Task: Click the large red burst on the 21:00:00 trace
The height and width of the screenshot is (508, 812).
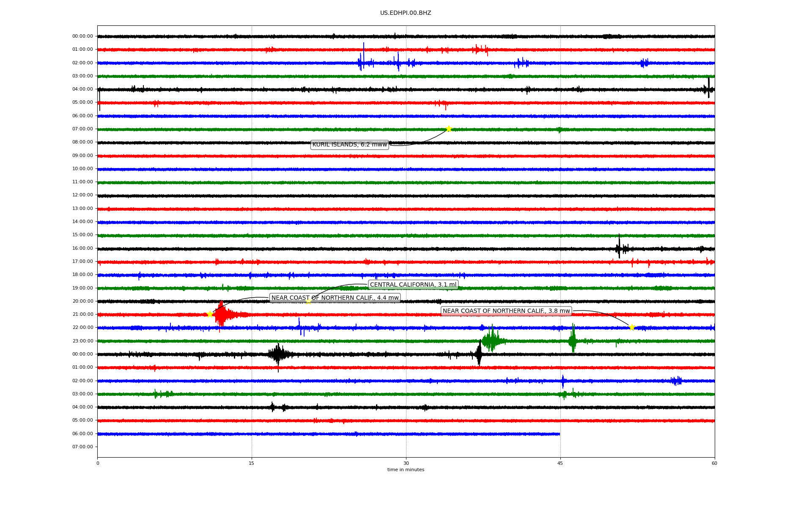Action: pyautogui.click(x=222, y=315)
